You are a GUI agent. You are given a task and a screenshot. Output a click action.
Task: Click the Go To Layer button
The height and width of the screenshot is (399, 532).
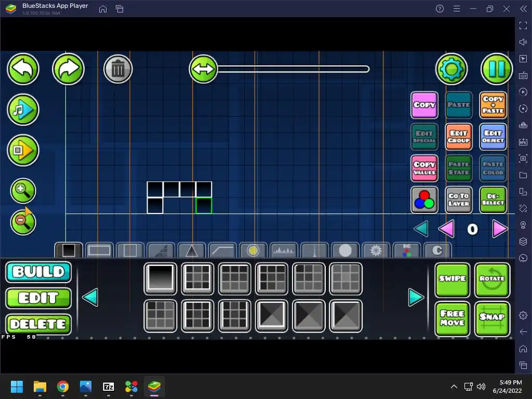458,200
